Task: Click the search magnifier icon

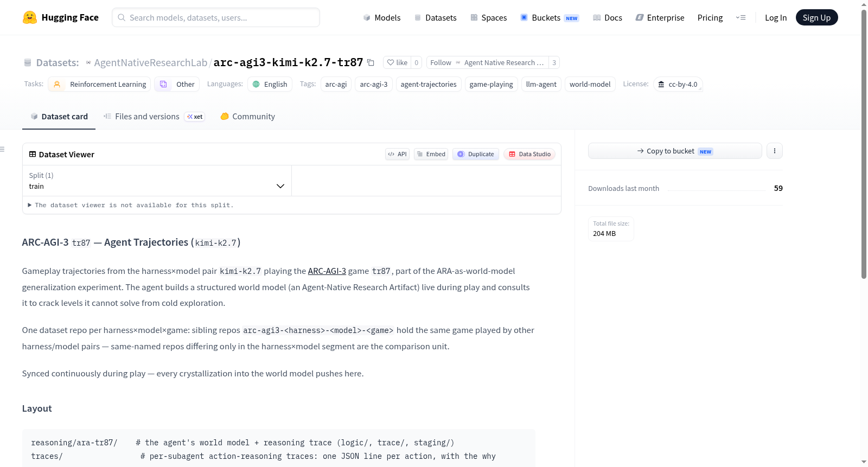Action: [x=122, y=17]
